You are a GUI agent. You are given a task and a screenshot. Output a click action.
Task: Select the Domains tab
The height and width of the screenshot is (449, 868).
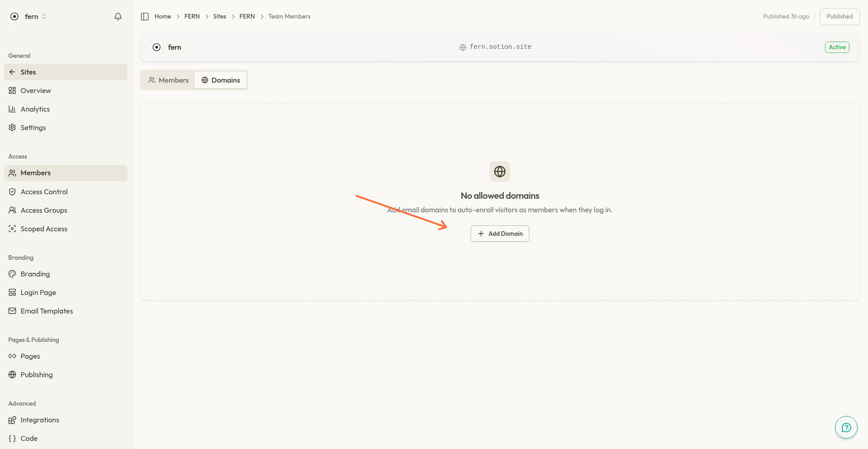pyautogui.click(x=221, y=80)
